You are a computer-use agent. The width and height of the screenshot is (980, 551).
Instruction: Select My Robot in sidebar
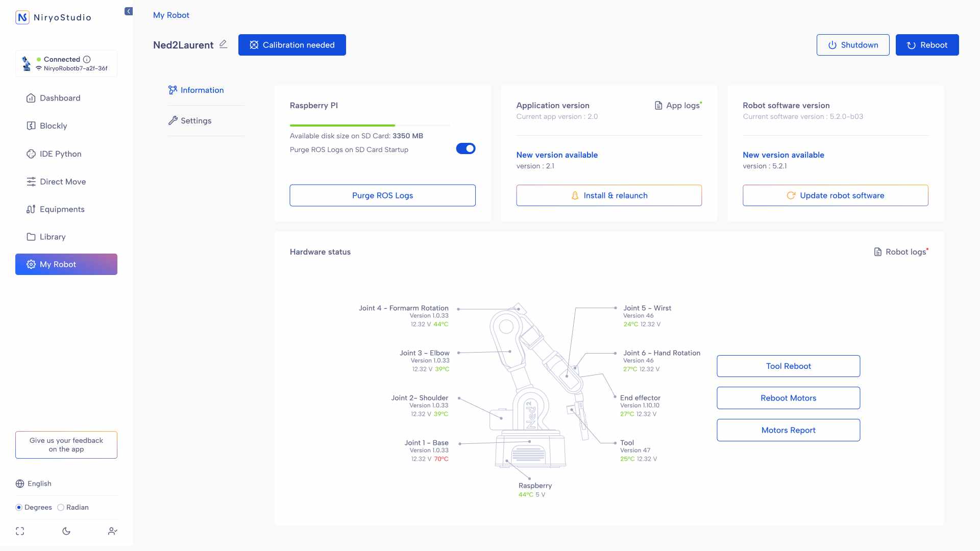(66, 264)
